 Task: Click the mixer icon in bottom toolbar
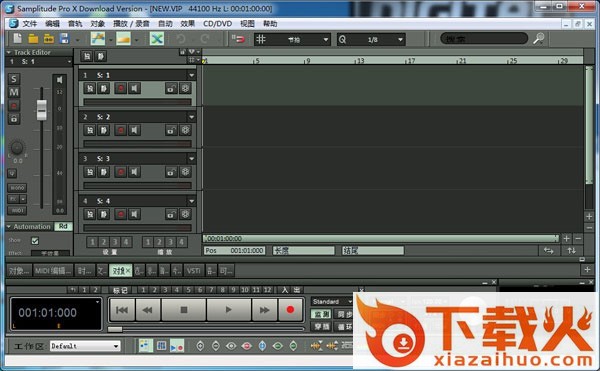[x=161, y=346]
